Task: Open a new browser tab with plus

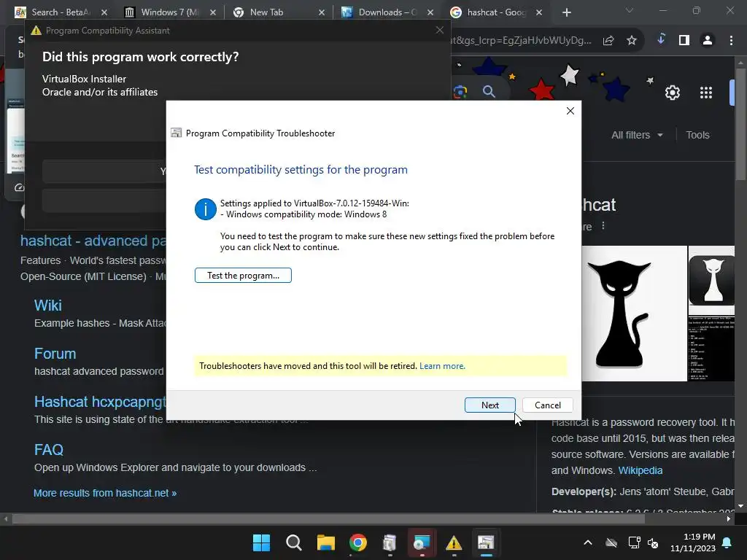Action: [566, 12]
